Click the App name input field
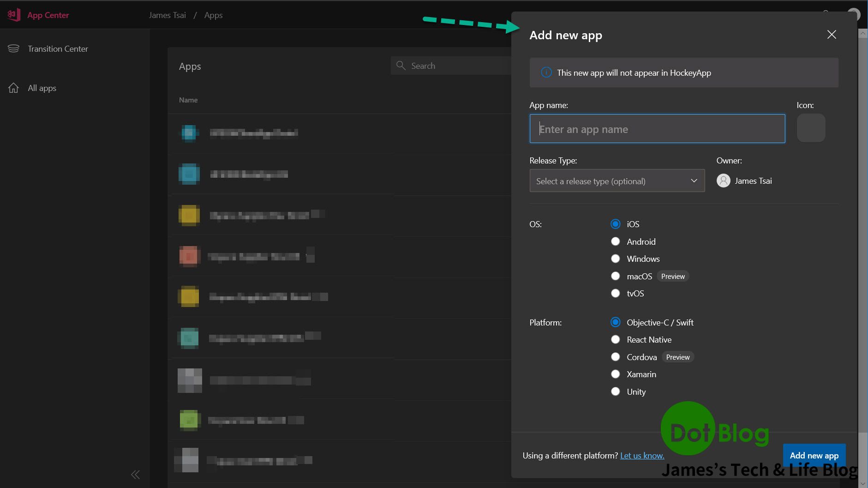Viewport: 868px width, 488px height. pos(657,129)
